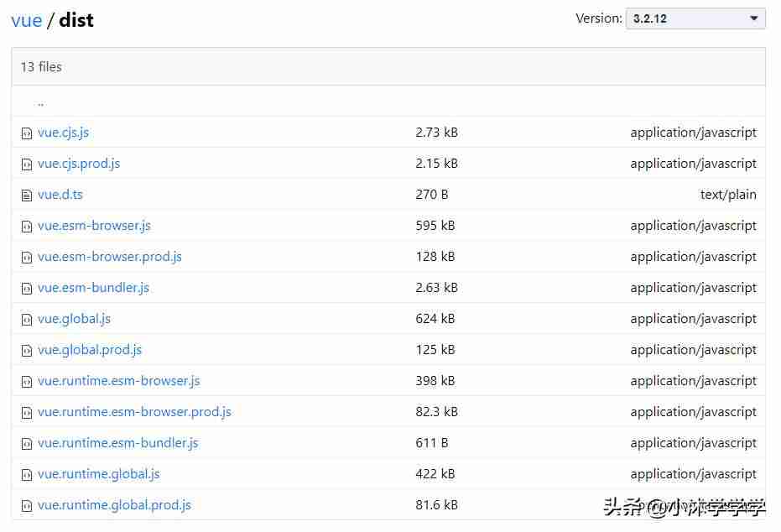This screenshot has width=781, height=532.
Task: Open the vue.cjs.js file link
Action: click(x=63, y=133)
